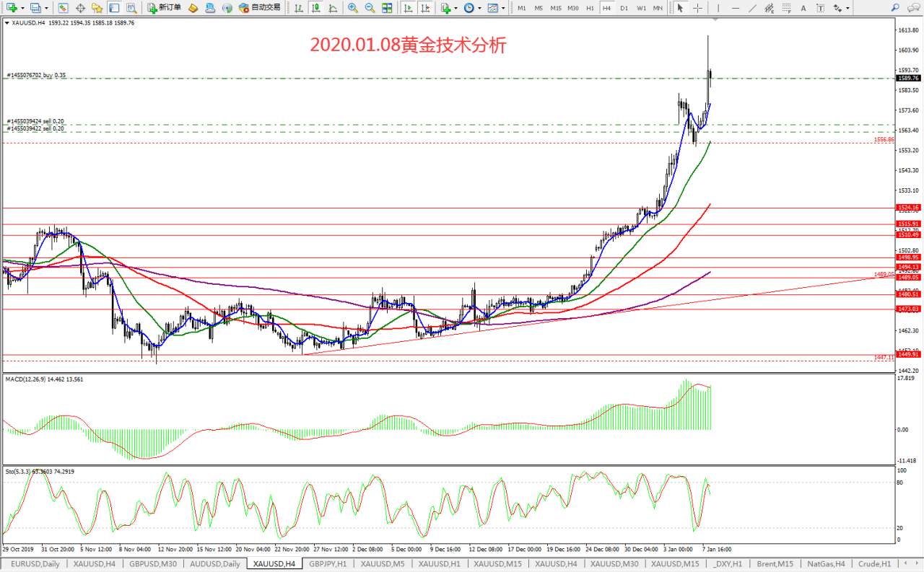Switch chart to Candlesticks mode
This screenshot has height=572, width=924.
[315, 7]
